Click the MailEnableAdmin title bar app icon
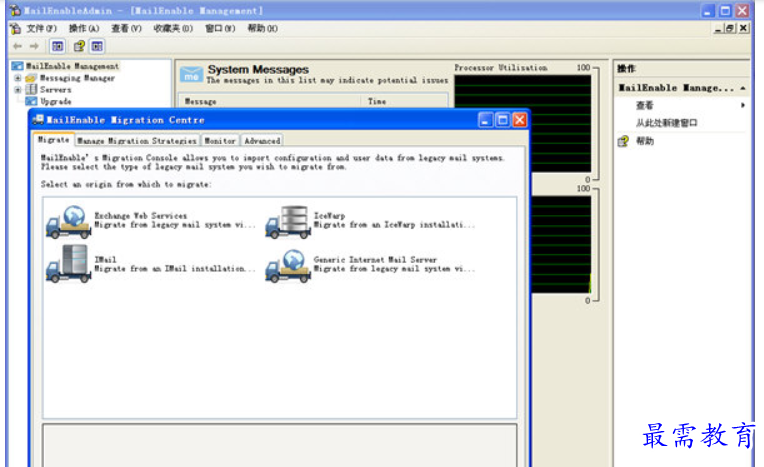This screenshot has height=467, width=764. 15,10
